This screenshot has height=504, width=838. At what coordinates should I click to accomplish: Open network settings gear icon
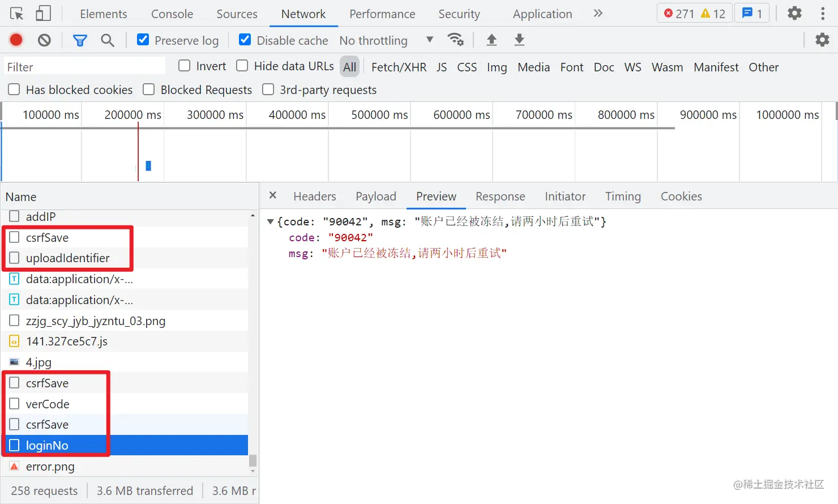[x=822, y=40]
